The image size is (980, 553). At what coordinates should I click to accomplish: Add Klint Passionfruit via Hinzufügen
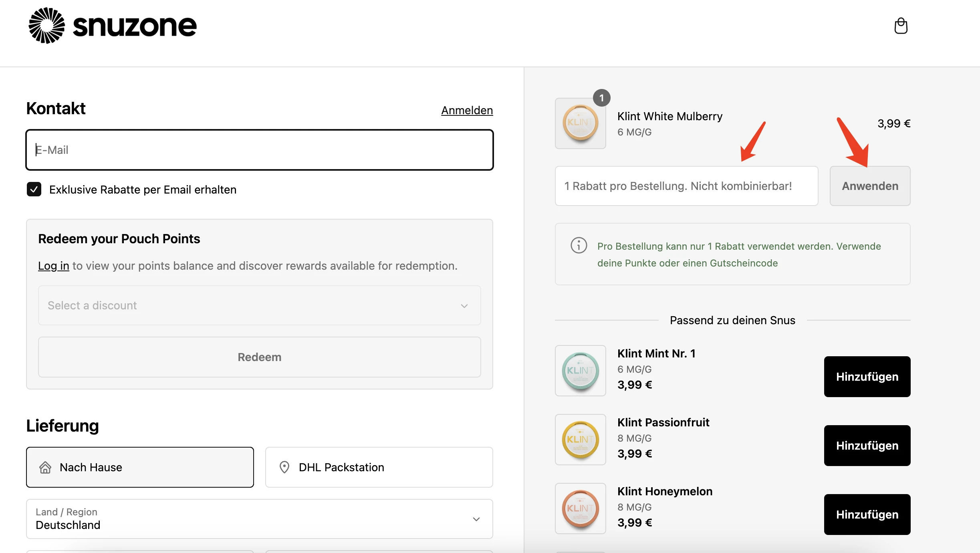pos(867,446)
